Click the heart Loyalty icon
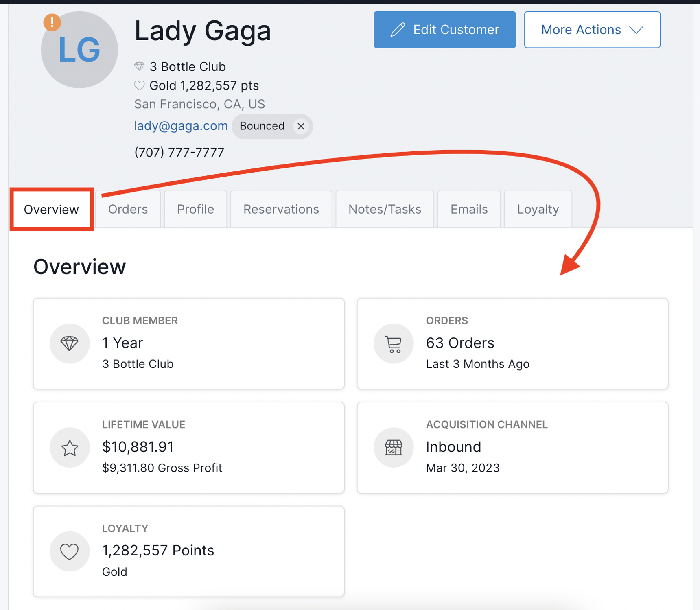 pos(70,551)
